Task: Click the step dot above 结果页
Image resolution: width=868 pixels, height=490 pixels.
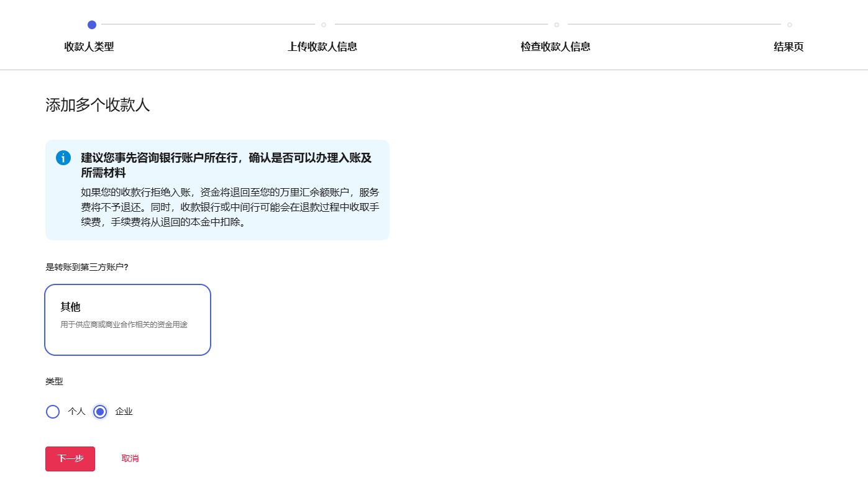Action: [x=790, y=25]
